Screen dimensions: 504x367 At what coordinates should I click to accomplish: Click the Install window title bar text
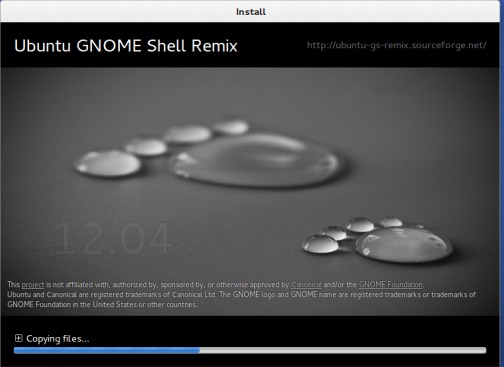tap(251, 12)
